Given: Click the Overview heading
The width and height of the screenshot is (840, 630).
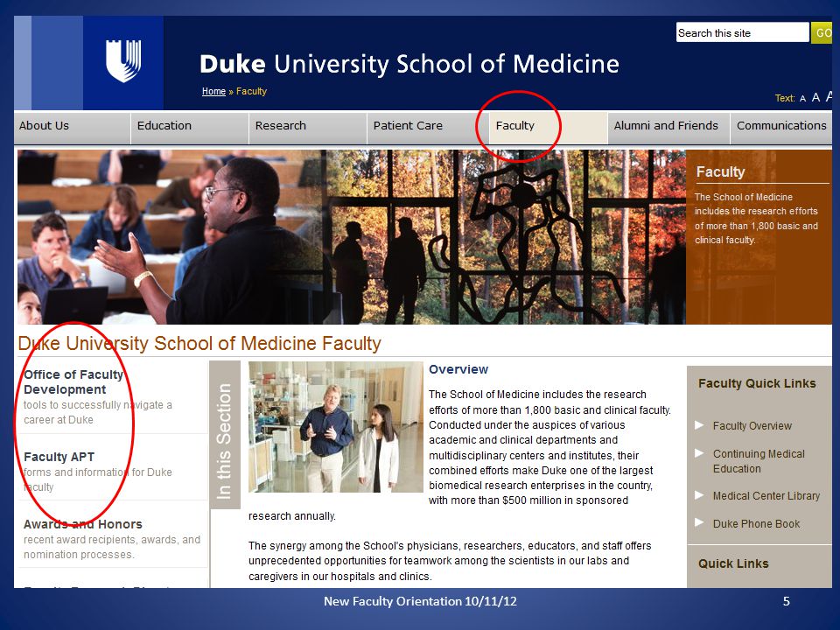Looking at the screenshot, I should pos(458,369).
